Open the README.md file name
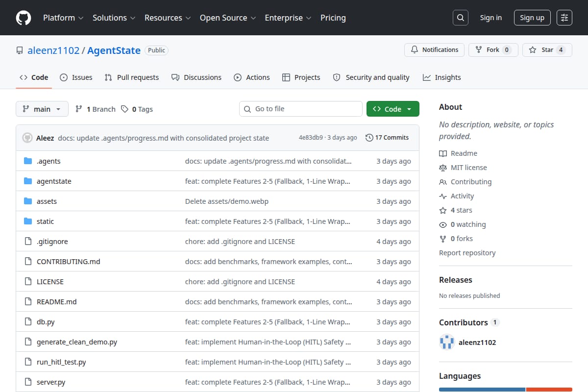Screen dimensions: 588x392 pos(57,302)
